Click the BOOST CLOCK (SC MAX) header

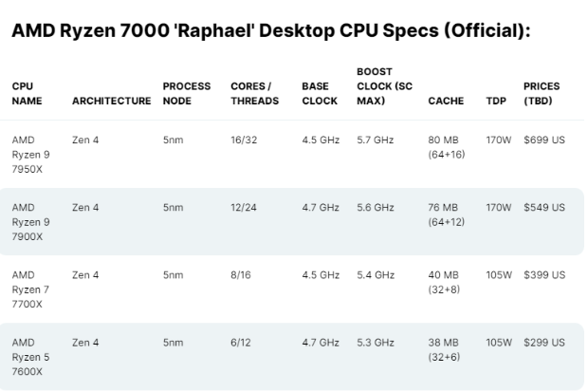(382, 85)
